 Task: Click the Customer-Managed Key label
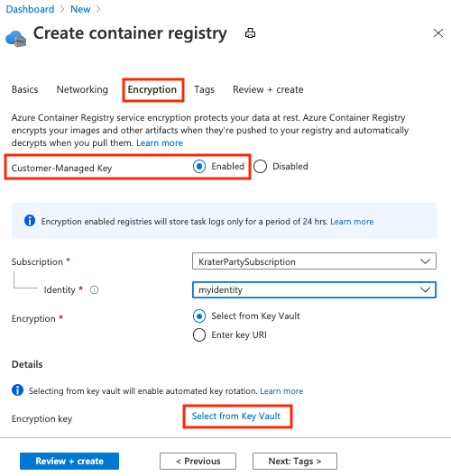61,168
